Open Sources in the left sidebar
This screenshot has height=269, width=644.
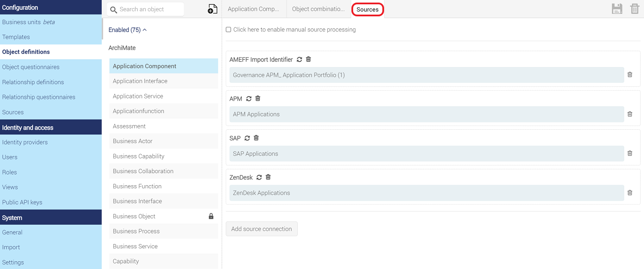click(51, 112)
